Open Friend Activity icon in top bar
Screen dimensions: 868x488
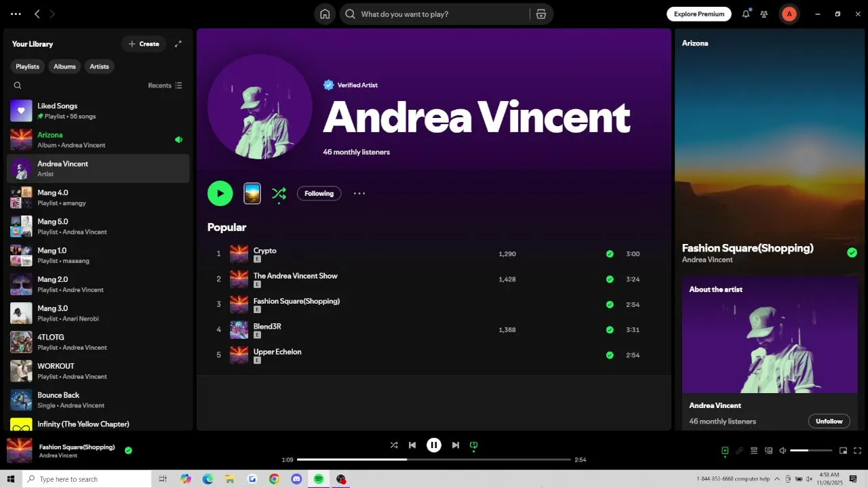[764, 14]
